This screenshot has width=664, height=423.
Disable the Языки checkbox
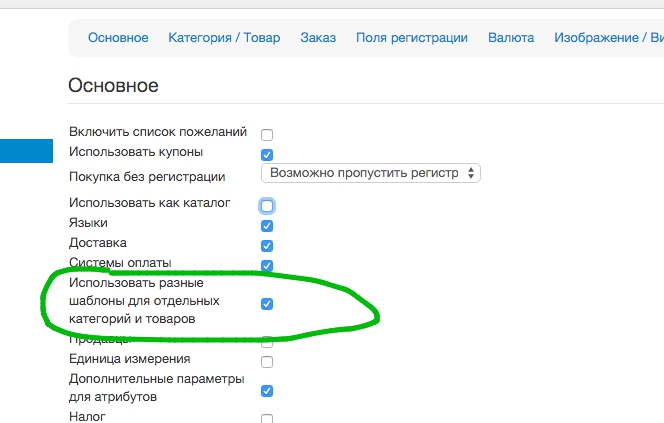pyautogui.click(x=267, y=226)
